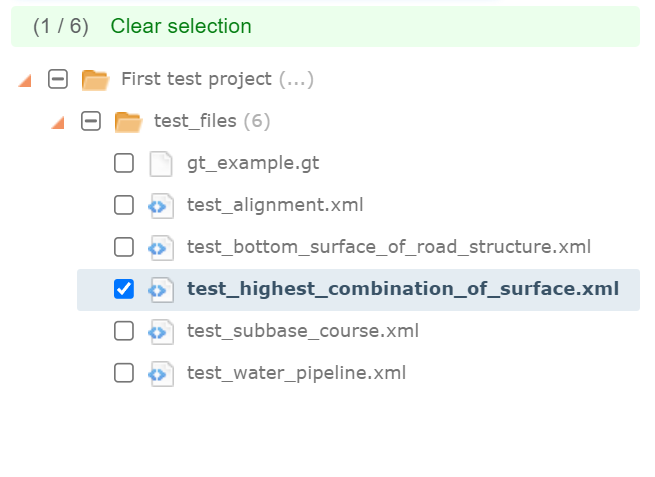Click the First test project folder icon
Viewport: 655px width, 477px height.
click(x=95, y=80)
